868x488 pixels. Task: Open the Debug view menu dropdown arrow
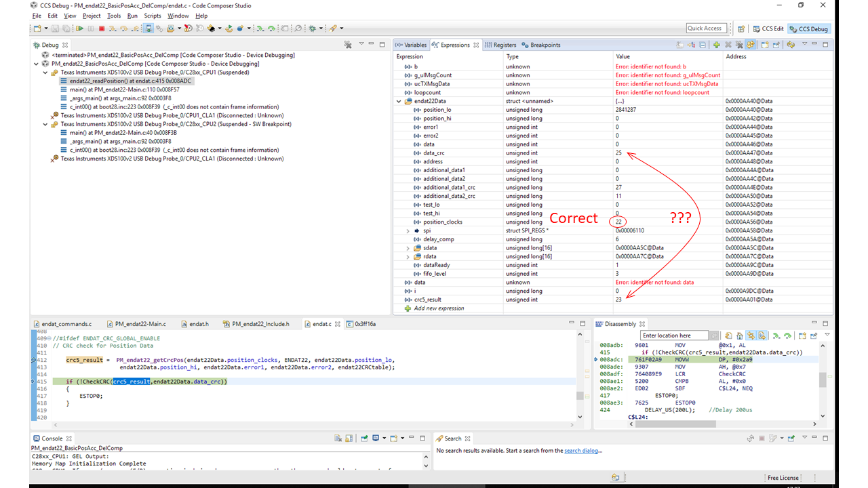363,45
